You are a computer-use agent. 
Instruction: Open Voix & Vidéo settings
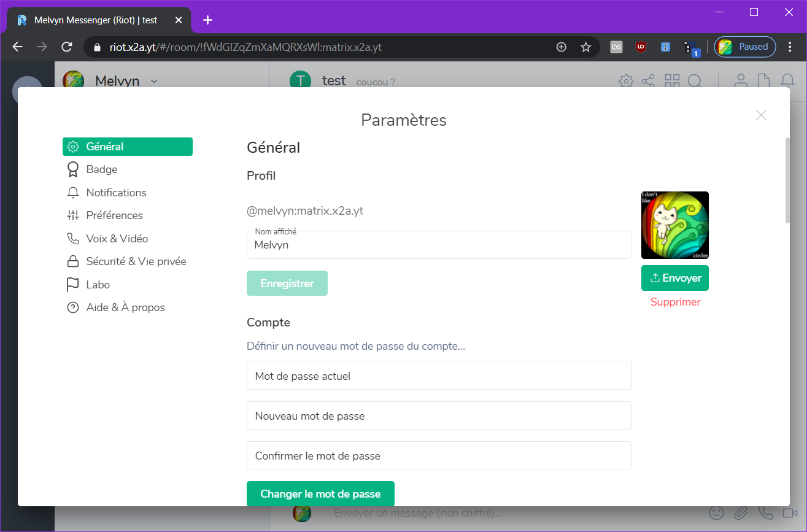(x=117, y=239)
